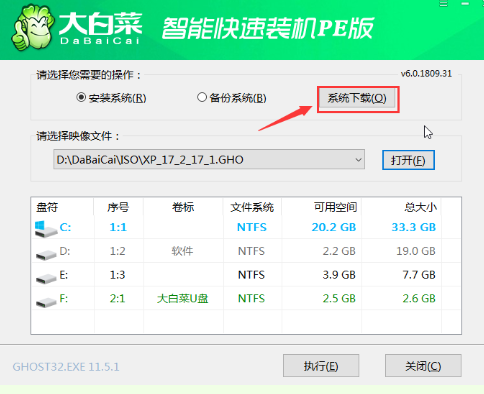
Task: Click the 关闭(C) button
Action: point(423,366)
